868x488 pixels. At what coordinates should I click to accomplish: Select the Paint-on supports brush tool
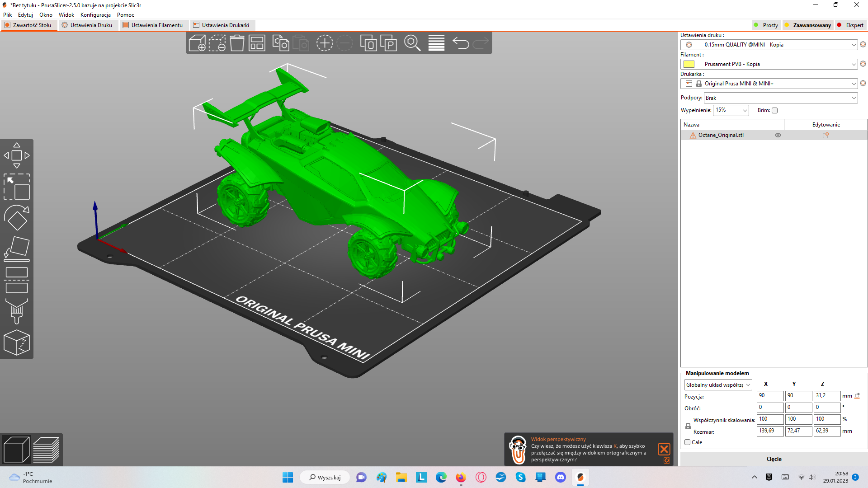17,311
